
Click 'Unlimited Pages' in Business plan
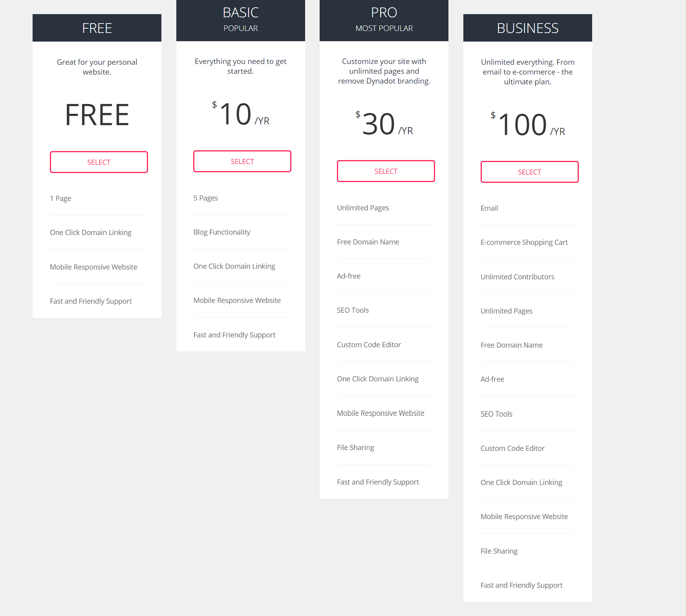[x=507, y=311]
